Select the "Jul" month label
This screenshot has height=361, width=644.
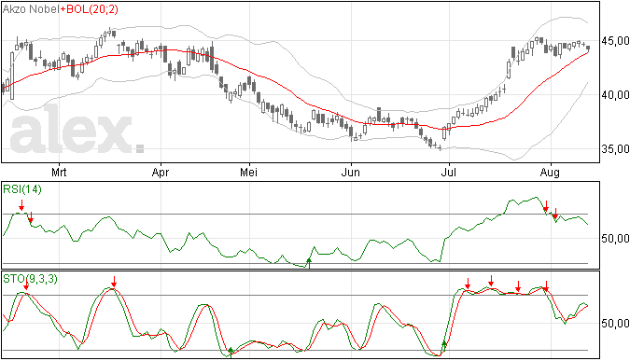pyautogui.click(x=449, y=173)
